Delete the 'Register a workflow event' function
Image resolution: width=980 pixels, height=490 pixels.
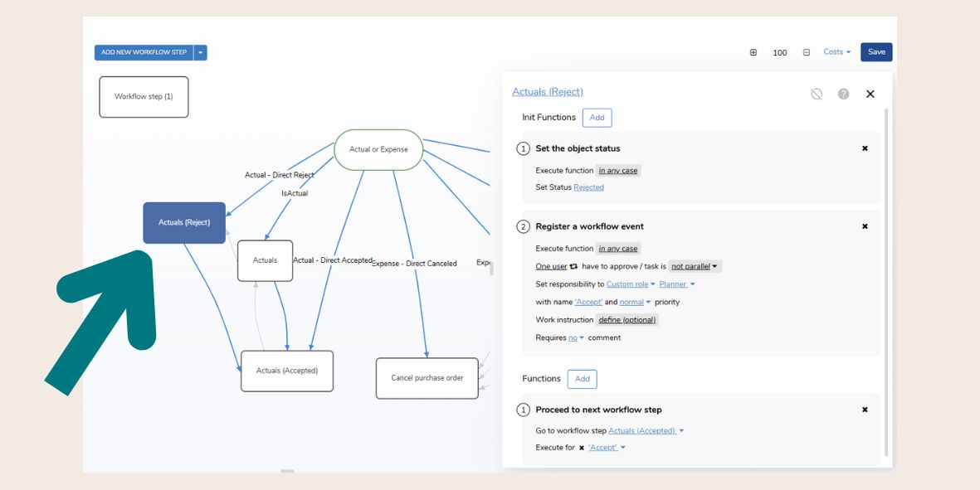[x=865, y=226]
